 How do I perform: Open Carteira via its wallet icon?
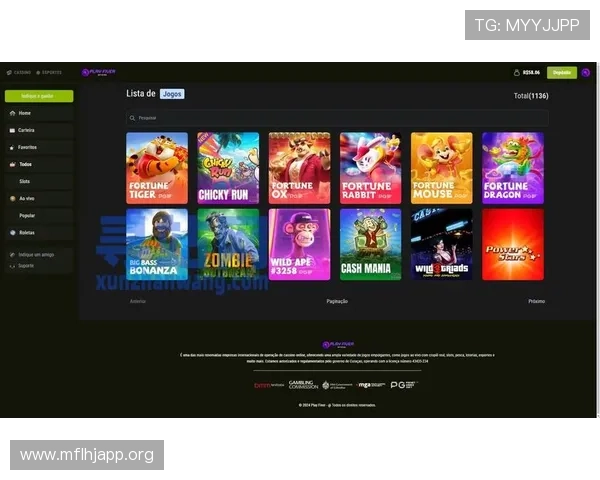tap(12, 130)
